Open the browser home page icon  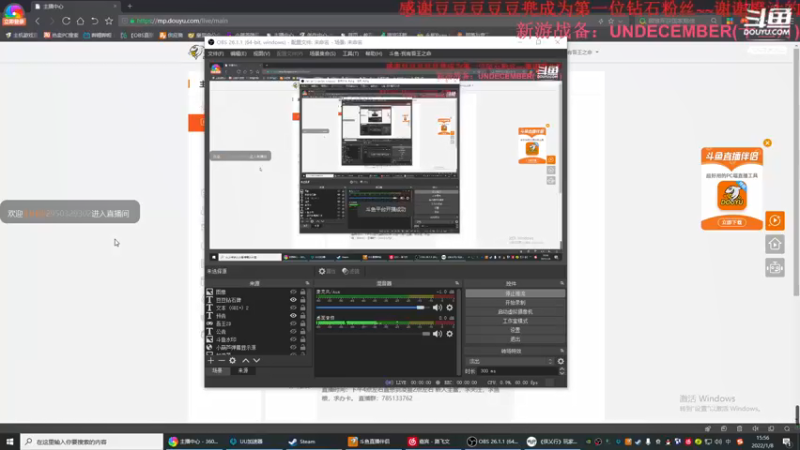pos(80,21)
